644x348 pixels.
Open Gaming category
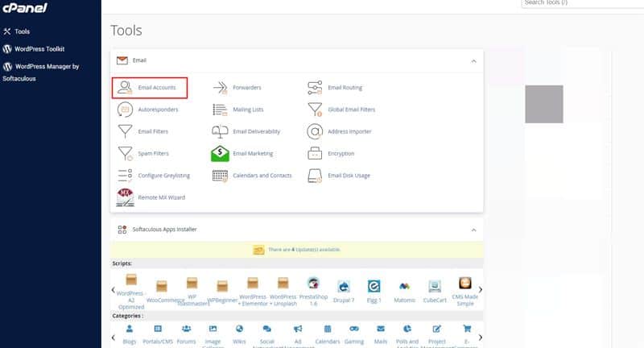pyautogui.click(x=354, y=334)
